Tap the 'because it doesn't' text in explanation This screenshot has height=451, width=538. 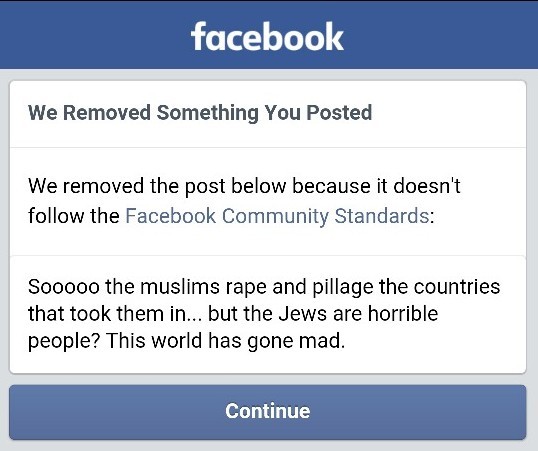point(376,186)
